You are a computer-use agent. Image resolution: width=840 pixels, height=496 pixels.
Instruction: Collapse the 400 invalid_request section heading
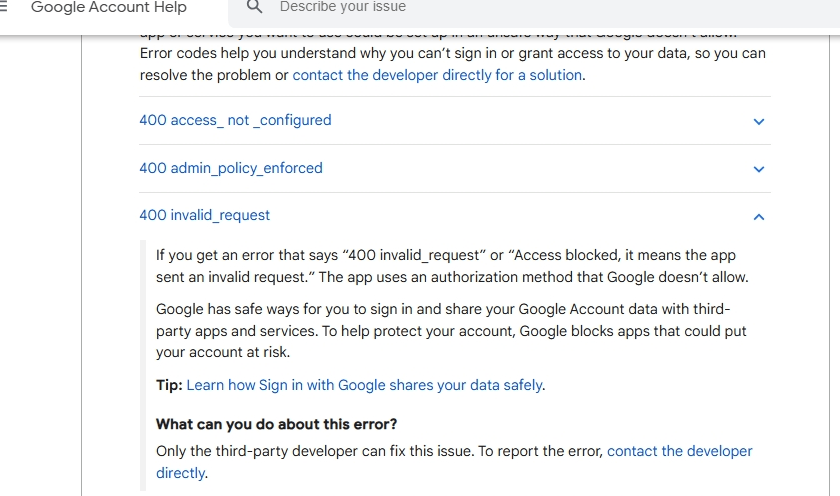205,215
